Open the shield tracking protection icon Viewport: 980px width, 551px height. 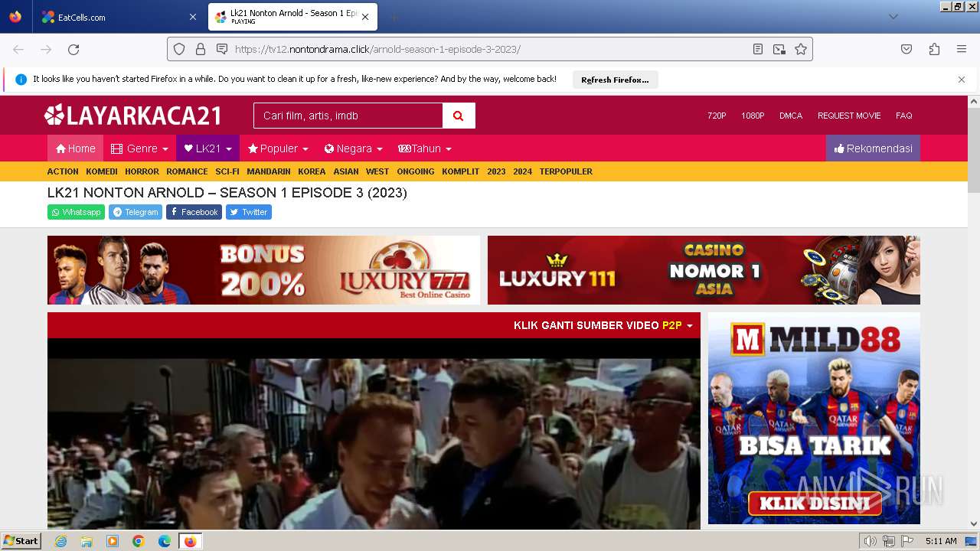pos(179,49)
